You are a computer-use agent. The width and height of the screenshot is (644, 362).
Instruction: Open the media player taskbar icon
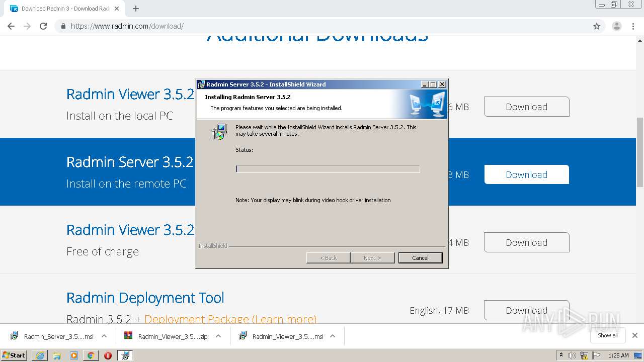(74, 355)
